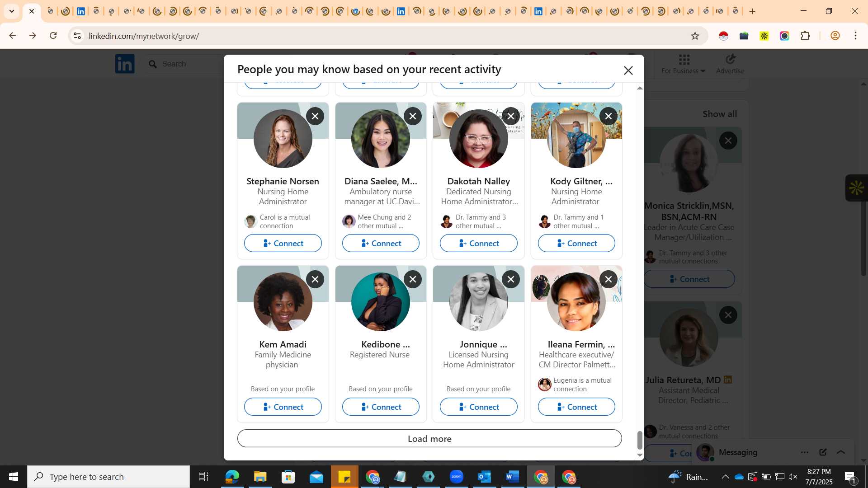The image size is (868, 488).
Task: Dismiss Dakotah Nalley suggestion card
Action: click(511, 116)
